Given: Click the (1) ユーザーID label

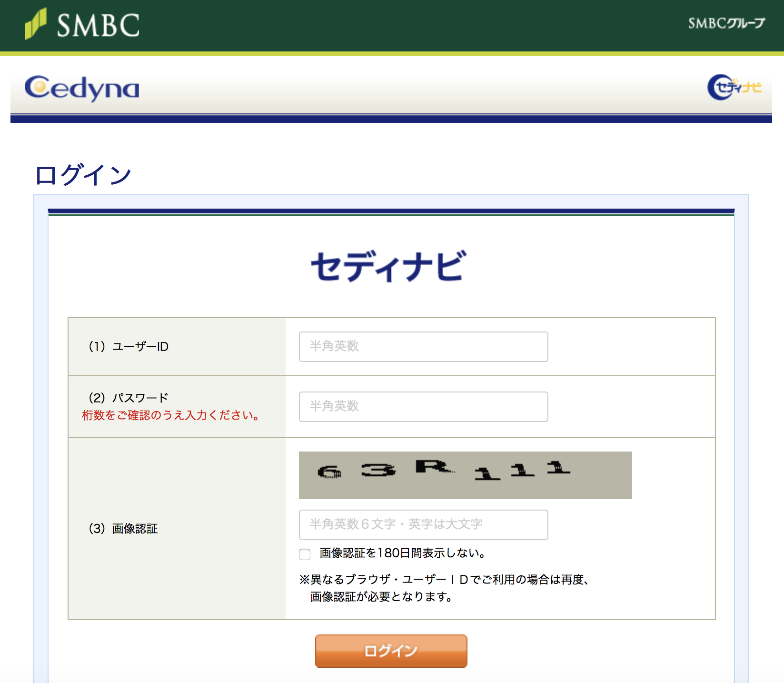Looking at the screenshot, I should (x=129, y=347).
